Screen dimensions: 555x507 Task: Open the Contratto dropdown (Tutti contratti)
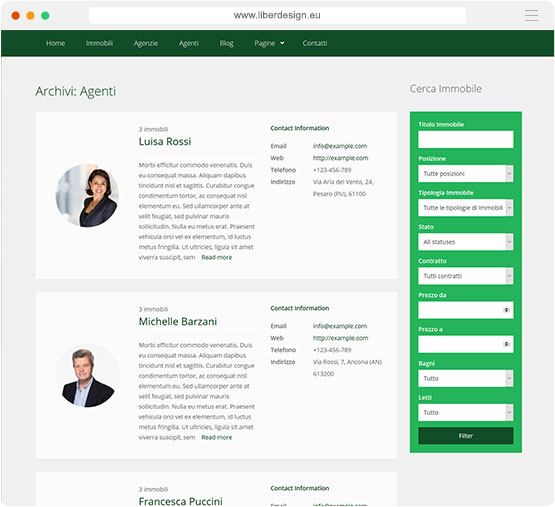click(x=465, y=276)
